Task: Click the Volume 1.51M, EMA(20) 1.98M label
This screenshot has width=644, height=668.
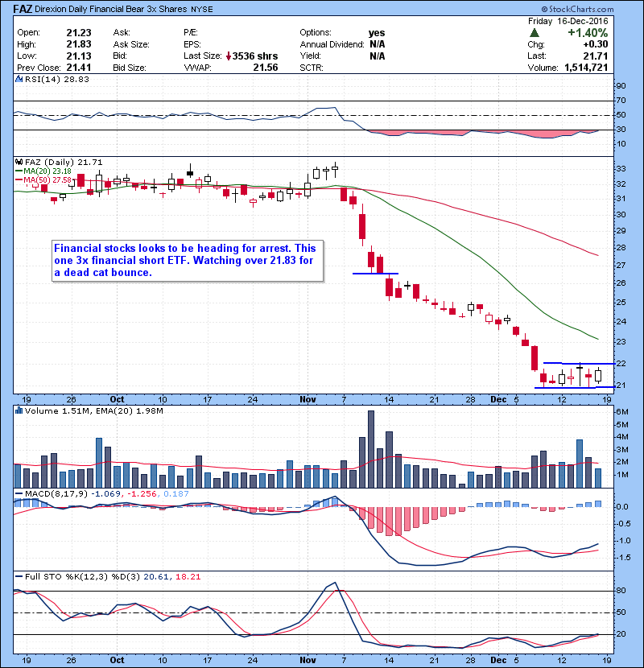Action: [93, 410]
